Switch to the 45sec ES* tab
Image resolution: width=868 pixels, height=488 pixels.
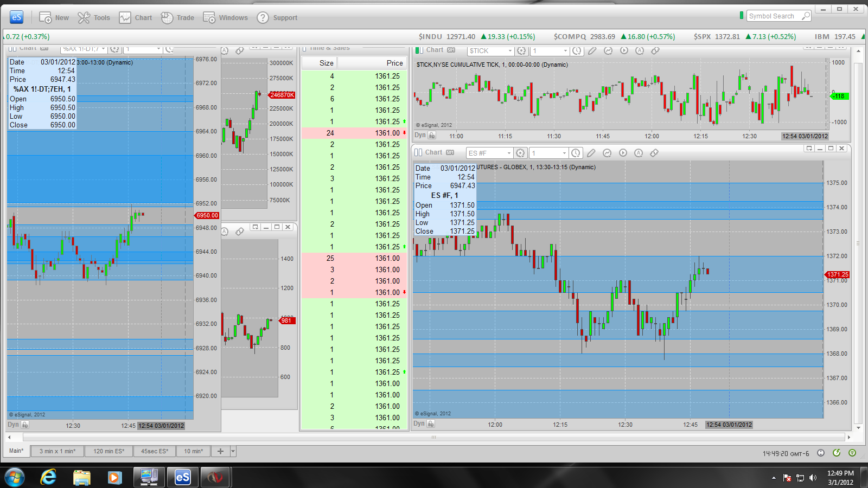point(155,451)
